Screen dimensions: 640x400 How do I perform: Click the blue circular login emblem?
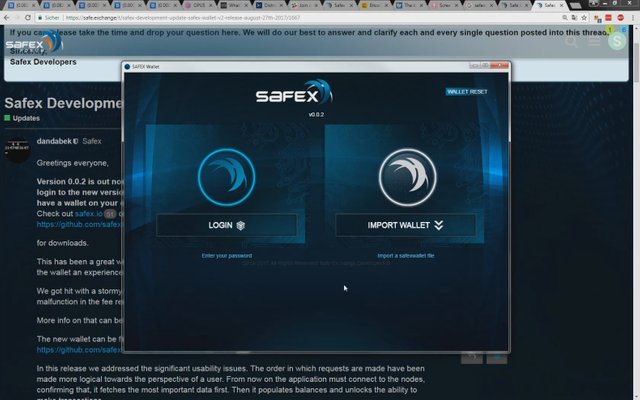(x=227, y=177)
